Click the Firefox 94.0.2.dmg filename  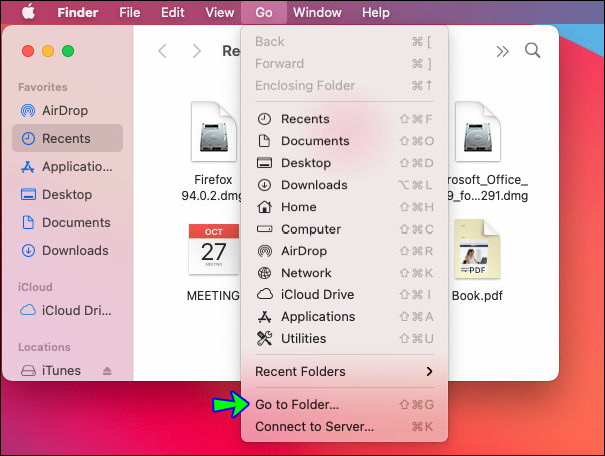pos(211,187)
